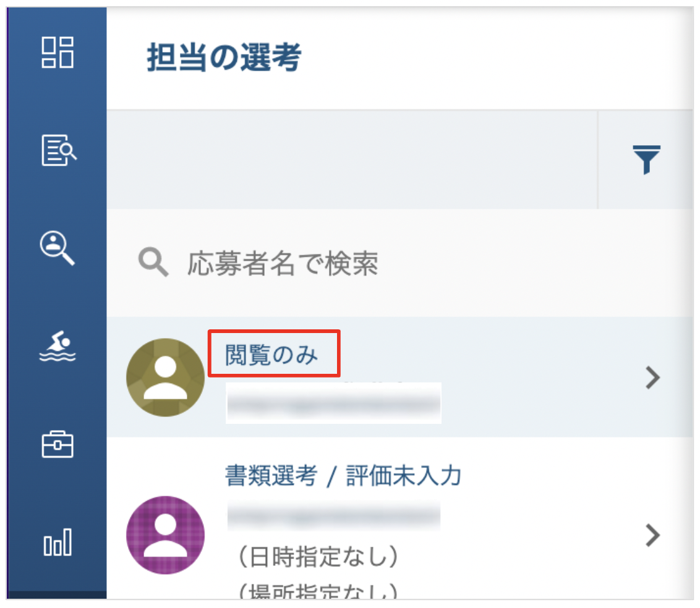The width and height of the screenshot is (700, 608).
Task: Open the bar chart reports icon
Action: [57, 542]
